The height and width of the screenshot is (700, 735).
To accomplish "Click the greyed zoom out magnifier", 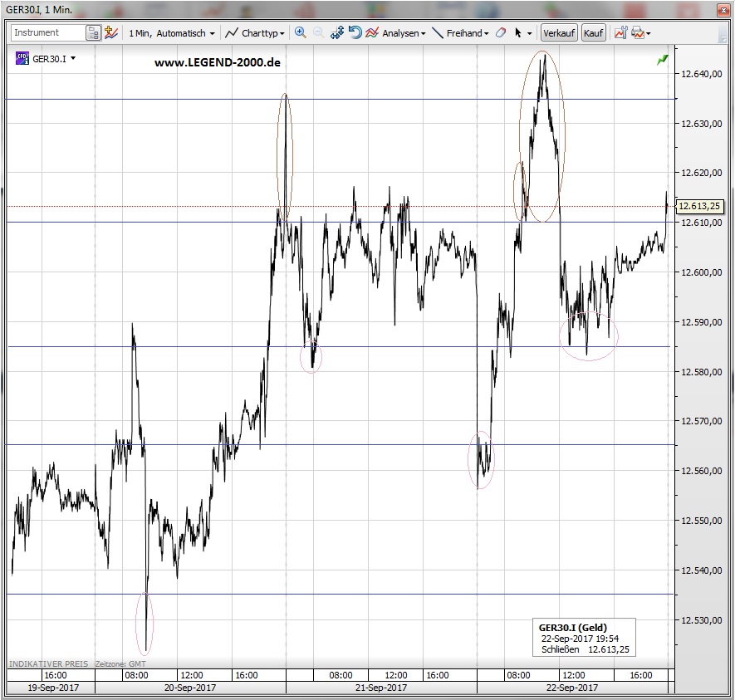I will pos(319,33).
